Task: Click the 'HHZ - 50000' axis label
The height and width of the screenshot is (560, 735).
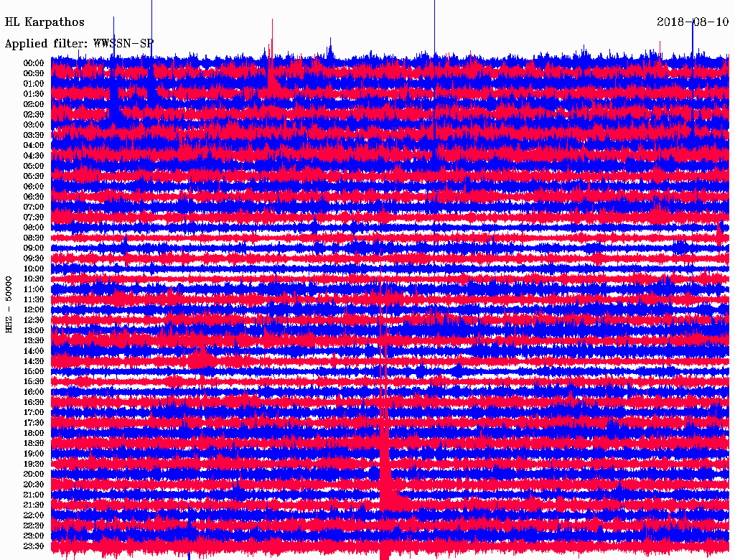Action: click(9, 305)
